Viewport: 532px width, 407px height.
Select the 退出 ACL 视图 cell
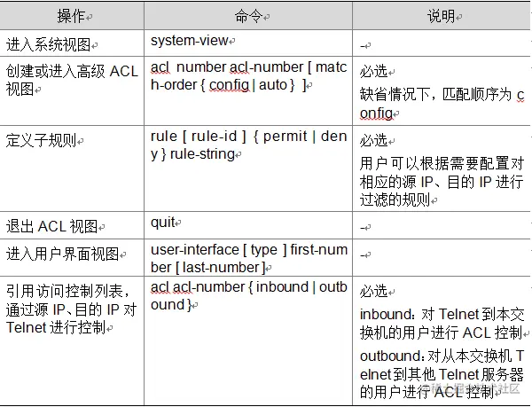click(52, 224)
